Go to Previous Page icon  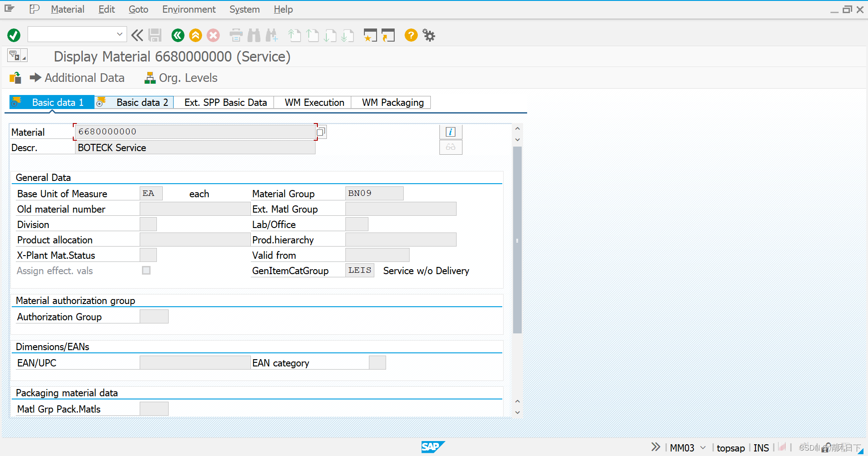312,35
